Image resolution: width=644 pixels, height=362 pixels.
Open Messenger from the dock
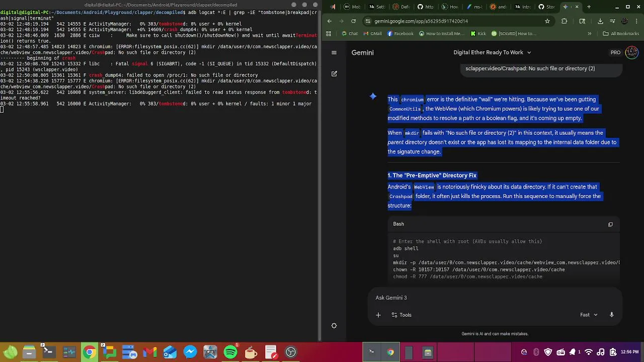190,352
